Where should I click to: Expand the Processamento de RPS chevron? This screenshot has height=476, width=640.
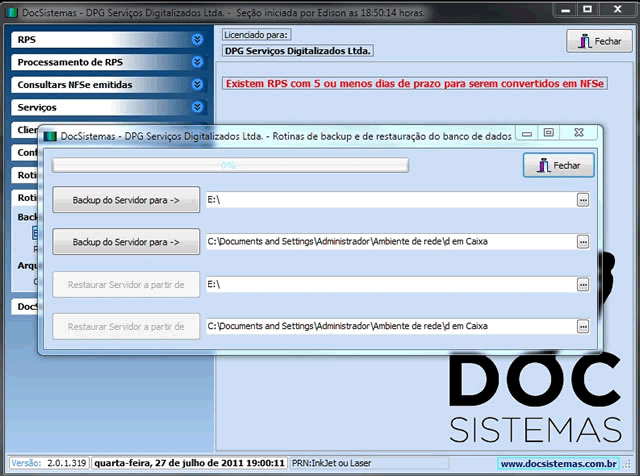pos(198,62)
